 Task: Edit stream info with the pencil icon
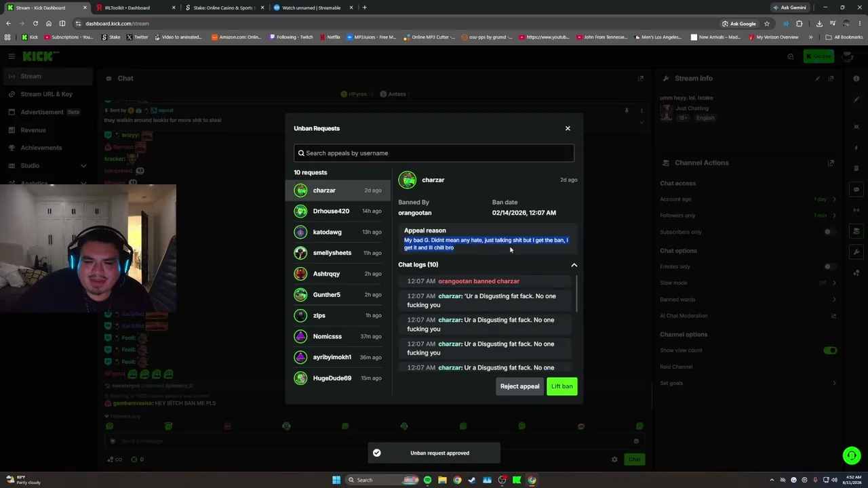(x=818, y=78)
